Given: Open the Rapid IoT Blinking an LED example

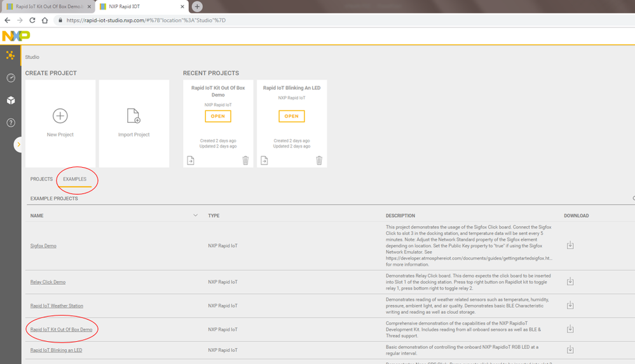Looking at the screenshot, I should (x=57, y=350).
